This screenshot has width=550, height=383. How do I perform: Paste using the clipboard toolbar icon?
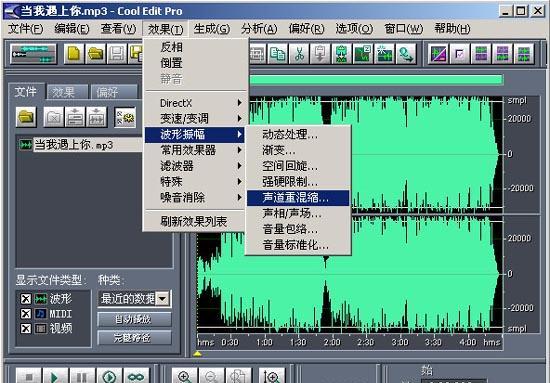pyautogui.click(x=320, y=54)
